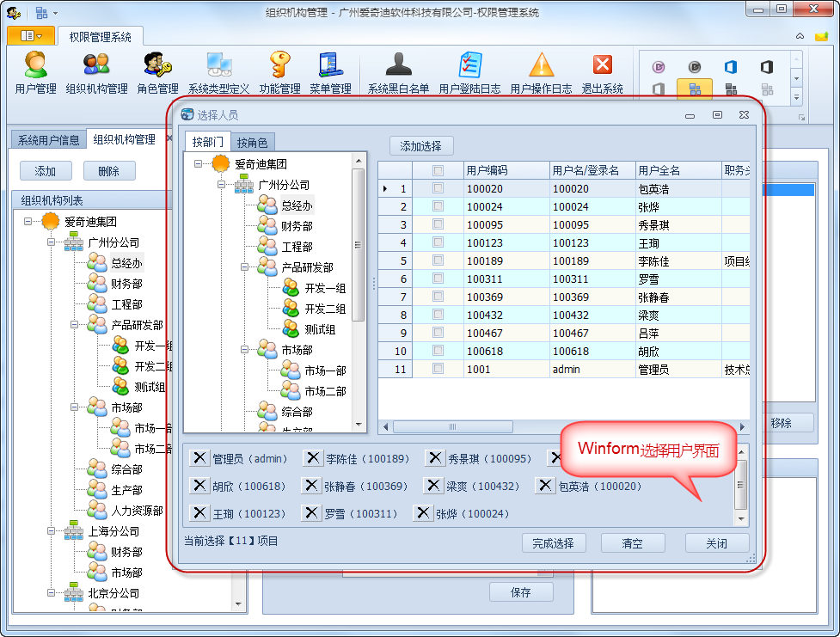Remove 罗雪 (100311) from selection

tap(310, 512)
